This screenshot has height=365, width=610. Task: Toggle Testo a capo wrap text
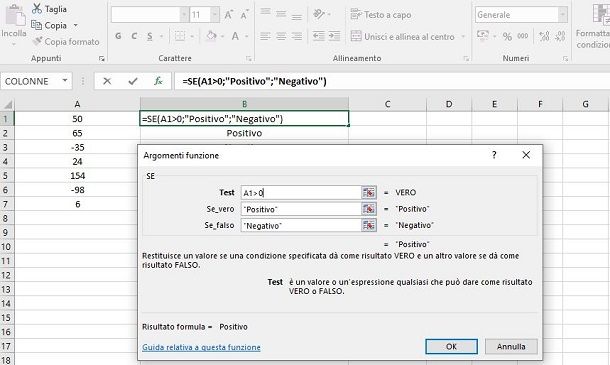(381, 15)
